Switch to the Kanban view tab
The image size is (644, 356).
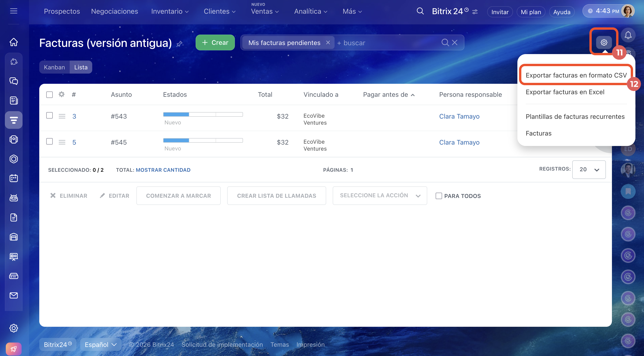coord(54,67)
